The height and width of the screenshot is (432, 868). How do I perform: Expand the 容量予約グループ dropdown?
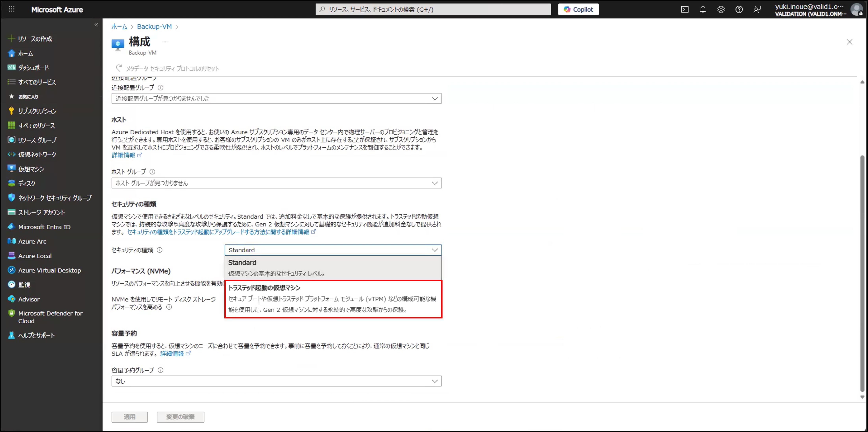(276, 381)
